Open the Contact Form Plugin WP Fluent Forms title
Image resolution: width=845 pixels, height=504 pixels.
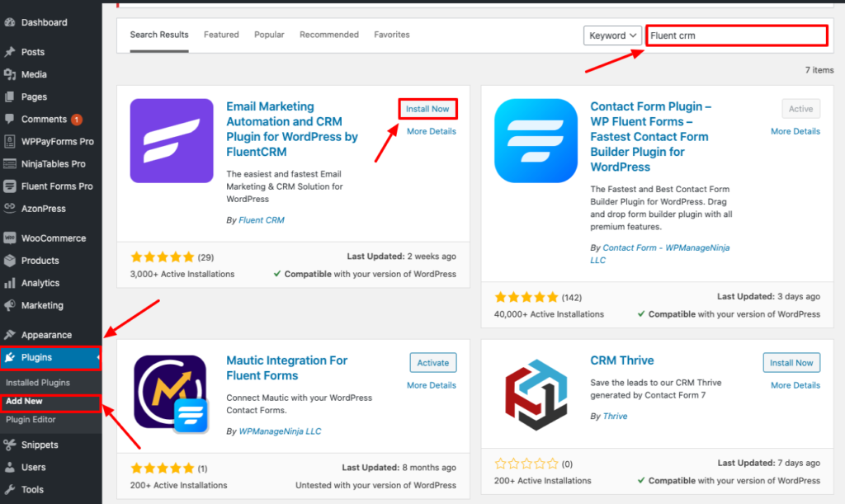pyautogui.click(x=650, y=137)
